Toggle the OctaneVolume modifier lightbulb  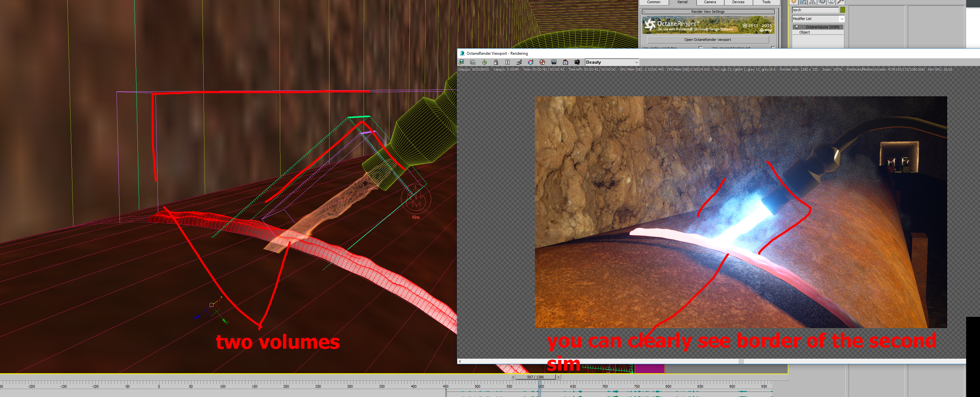pyautogui.click(x=797, y=27)
